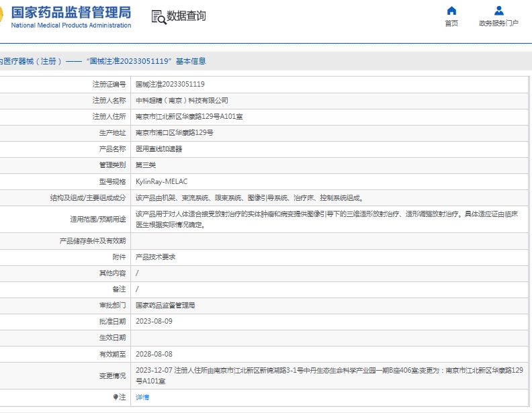Viewport: 532px width, 413px height.
Task: Open the 产品技术要求 attachment
Action: pyautogui.click(x=155, y=257)
